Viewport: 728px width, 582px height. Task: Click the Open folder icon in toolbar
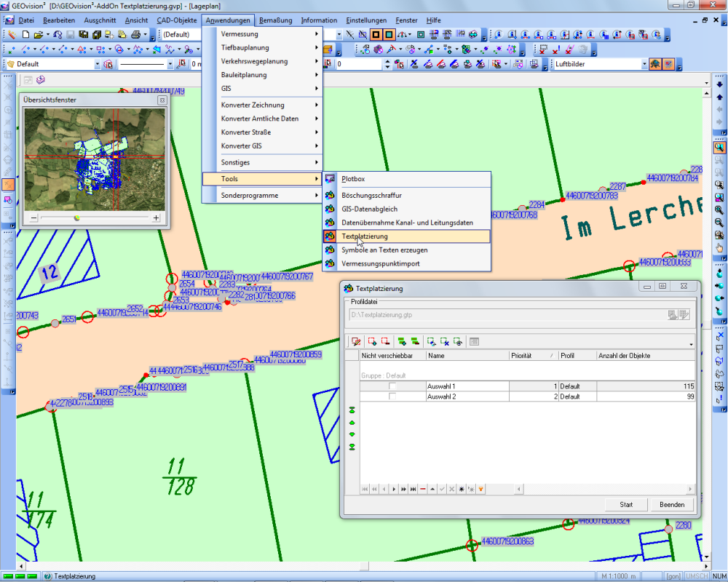pyautogui.click(x=38, y=34)
